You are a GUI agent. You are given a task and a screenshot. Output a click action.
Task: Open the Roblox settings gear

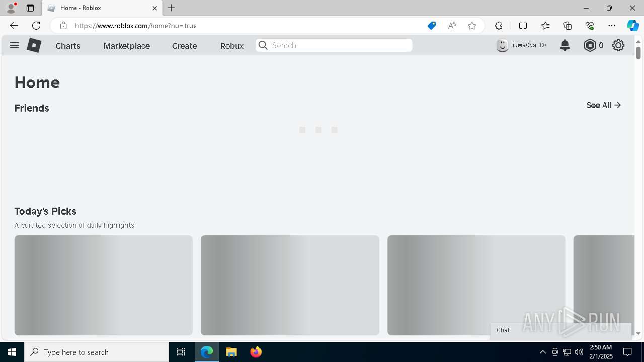618,45
